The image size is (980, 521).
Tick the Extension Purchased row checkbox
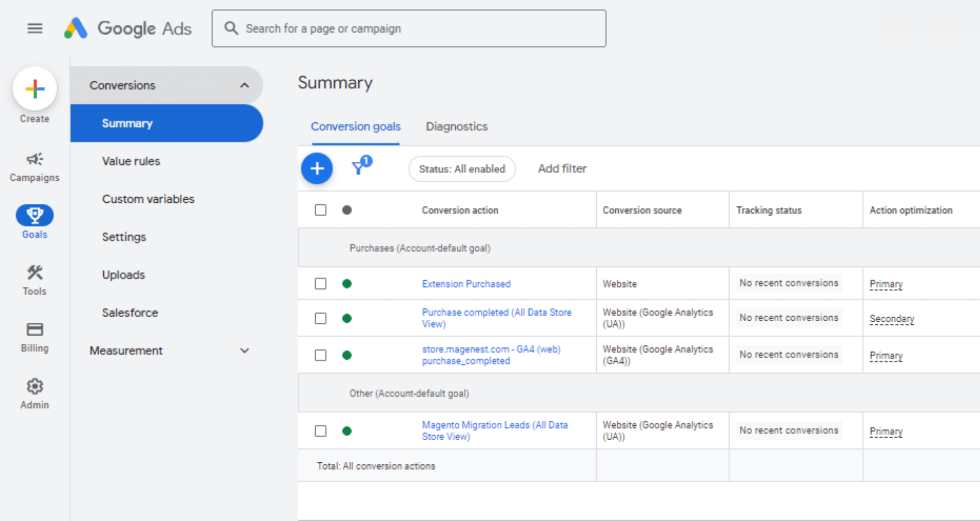(320, 283)
